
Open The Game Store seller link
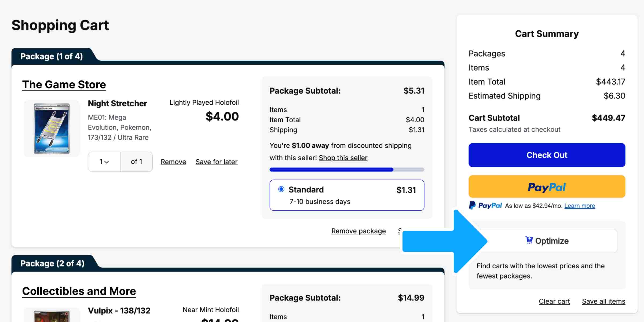64,85
